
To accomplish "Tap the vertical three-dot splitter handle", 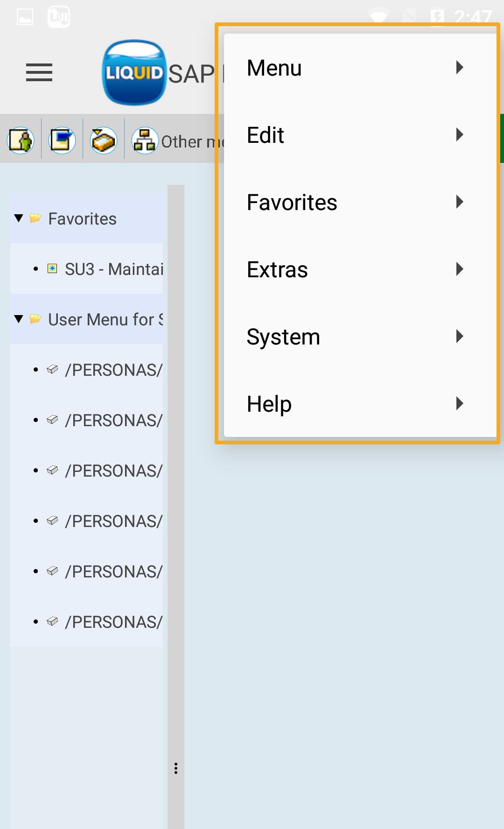I will tap(176, 768).
